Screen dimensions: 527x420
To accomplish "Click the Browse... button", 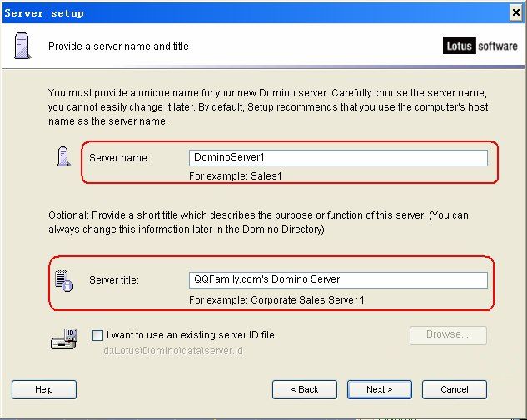I will [x=448, y=335].
